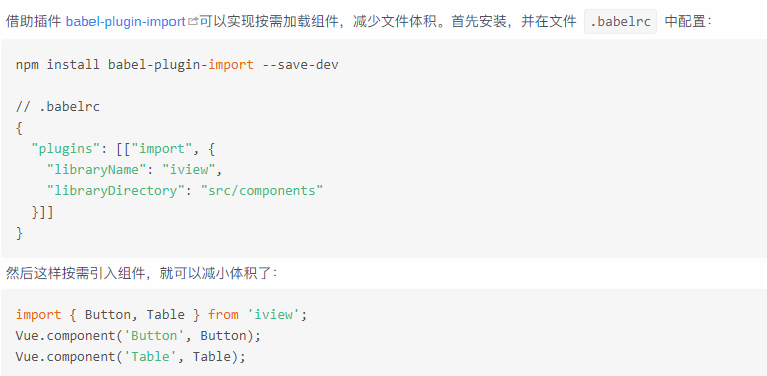Screen dimensions: 767x376
Task: Click the npm install babel-plugin-import command line
Action: [x=177, y=65]
